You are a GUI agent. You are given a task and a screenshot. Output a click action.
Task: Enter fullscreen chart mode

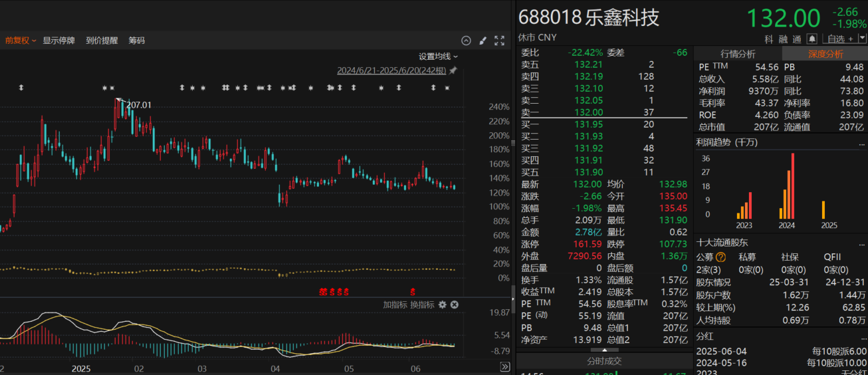(x=500, y=41)
